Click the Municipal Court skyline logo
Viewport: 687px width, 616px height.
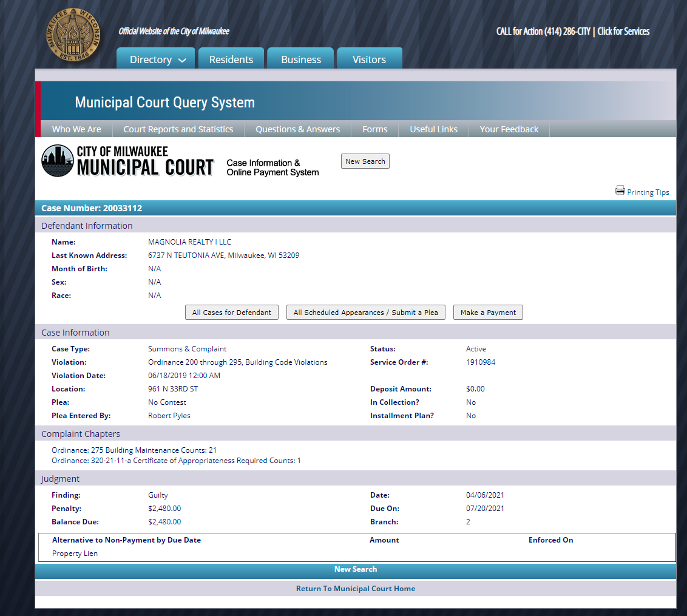point(57,161)
